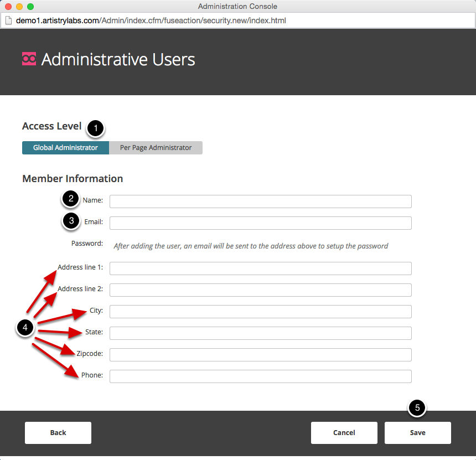This screenshot has height=460, width=476.
Task: Save the new administrative user
Action: coord(418,433)
